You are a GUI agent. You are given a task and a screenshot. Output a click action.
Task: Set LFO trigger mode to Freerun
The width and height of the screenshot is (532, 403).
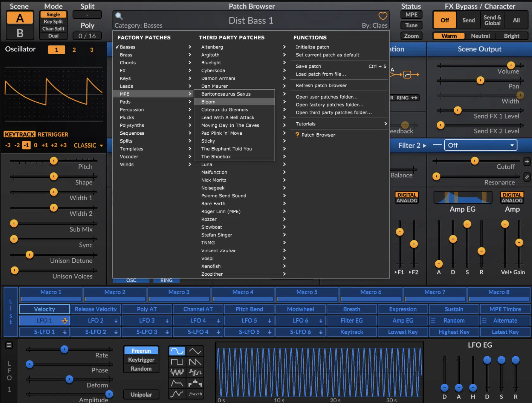[141, 351]
